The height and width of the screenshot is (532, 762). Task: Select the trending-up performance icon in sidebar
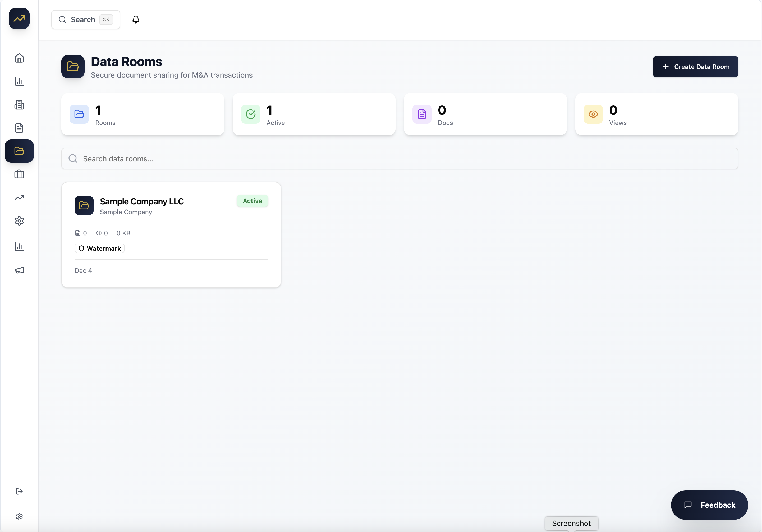click(x=19, y=197)
